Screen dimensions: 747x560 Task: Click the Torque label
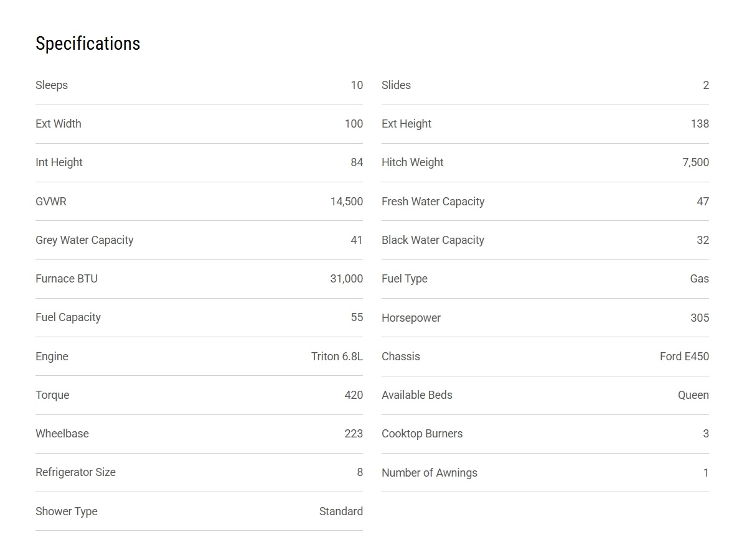[52, 395]
